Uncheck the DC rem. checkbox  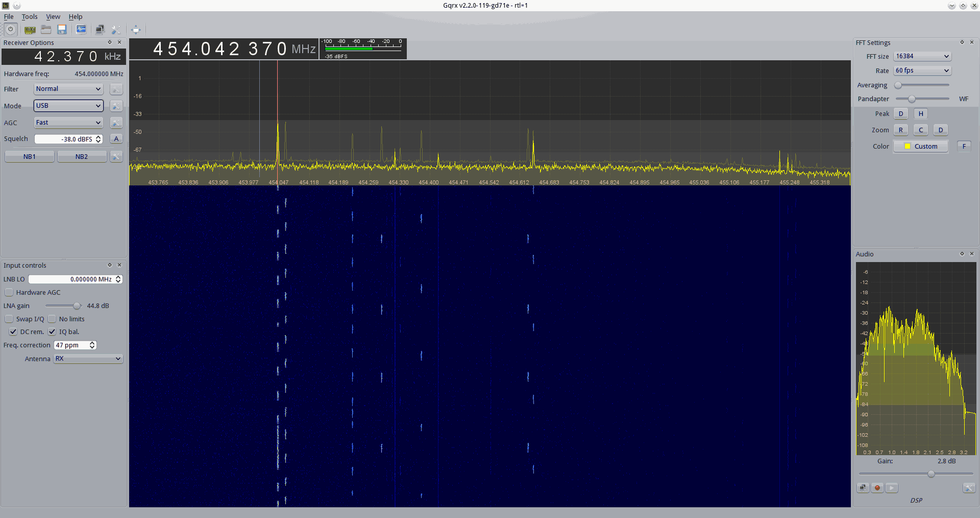pyautogui.click(x=13, y=332)
